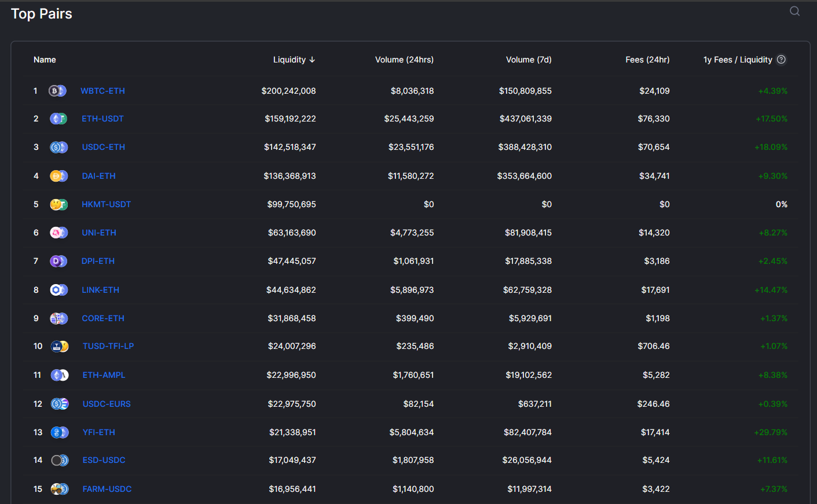
Task: Click the DAI-ETH token pair icon
Action: [x=59, y=176]
